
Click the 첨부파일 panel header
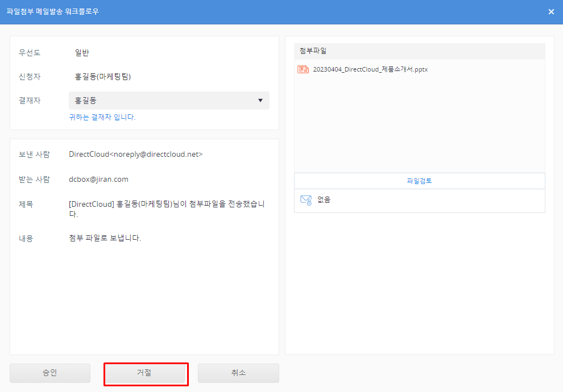click(419, 51)
